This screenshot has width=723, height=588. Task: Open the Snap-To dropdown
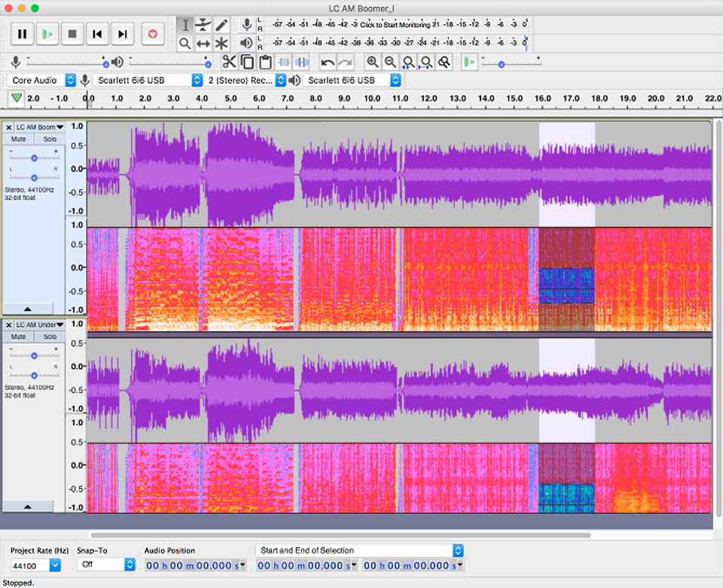pos(104,565)
